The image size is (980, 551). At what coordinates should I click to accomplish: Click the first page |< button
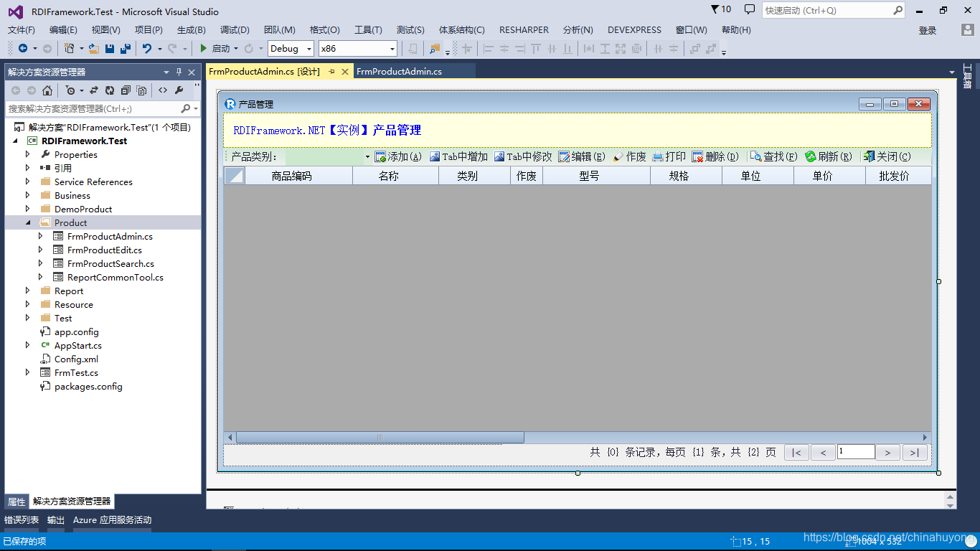click(x=796, y=452)
